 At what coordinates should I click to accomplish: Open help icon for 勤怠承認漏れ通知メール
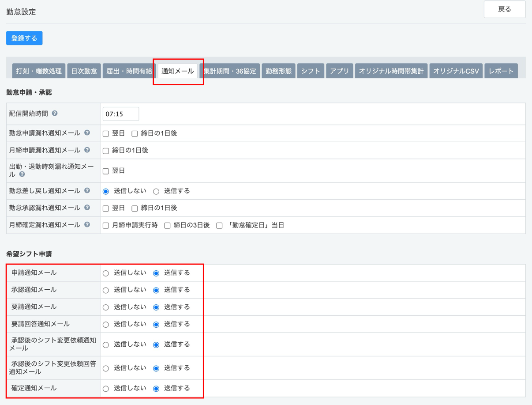click(87, 208)
